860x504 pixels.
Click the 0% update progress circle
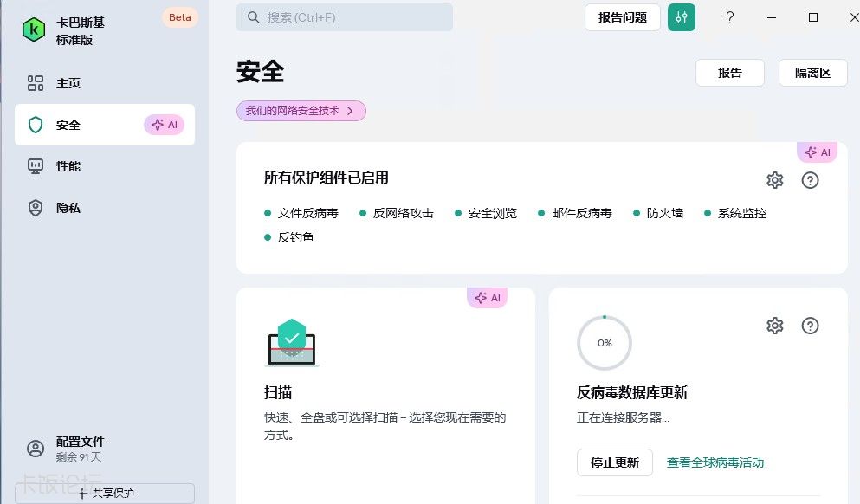click(x=604, y=343)
